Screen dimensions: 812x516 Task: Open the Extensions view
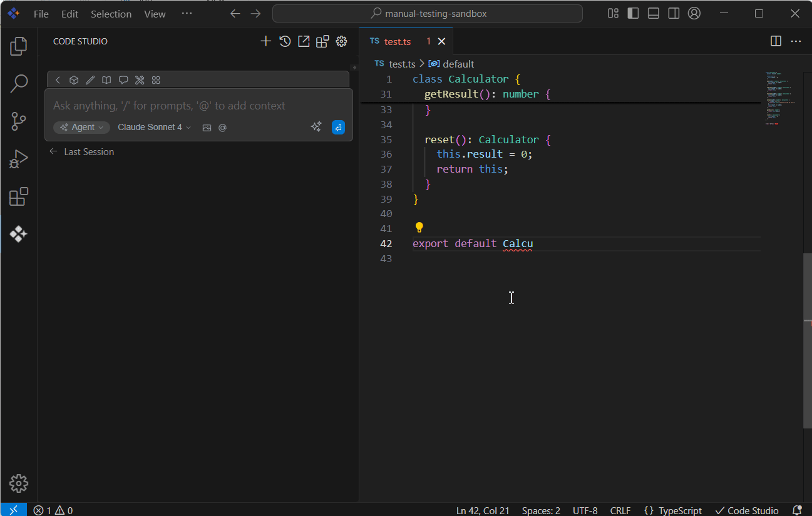pos(19,196)
